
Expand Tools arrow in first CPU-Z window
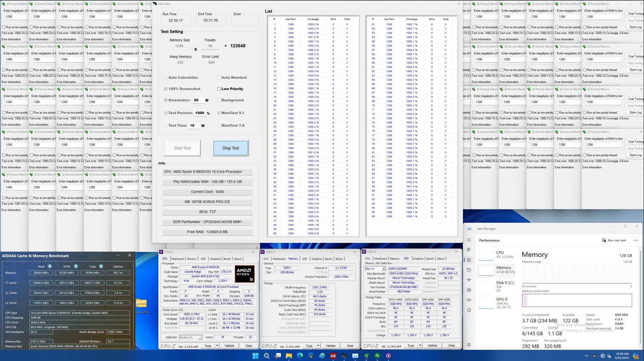(x=217, y=346)
